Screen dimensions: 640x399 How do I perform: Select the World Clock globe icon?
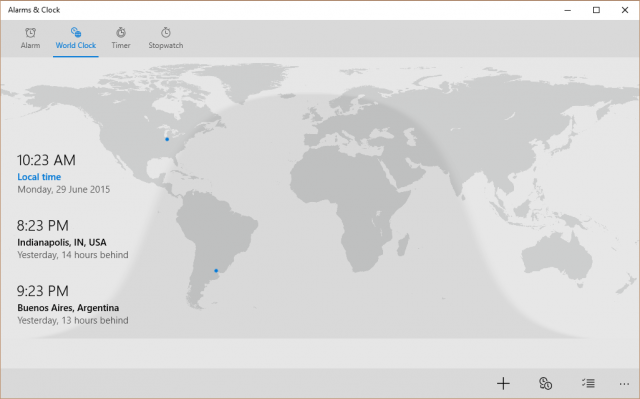76,32
